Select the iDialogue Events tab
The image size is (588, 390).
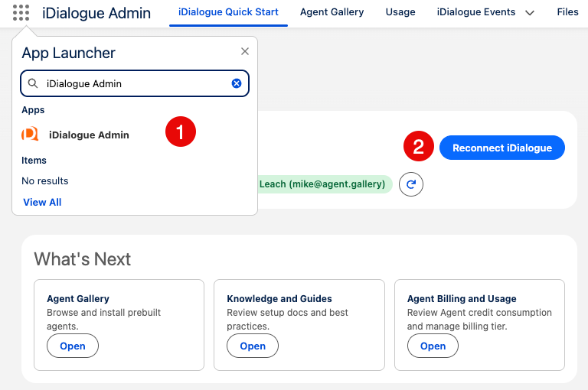point(475,12)
